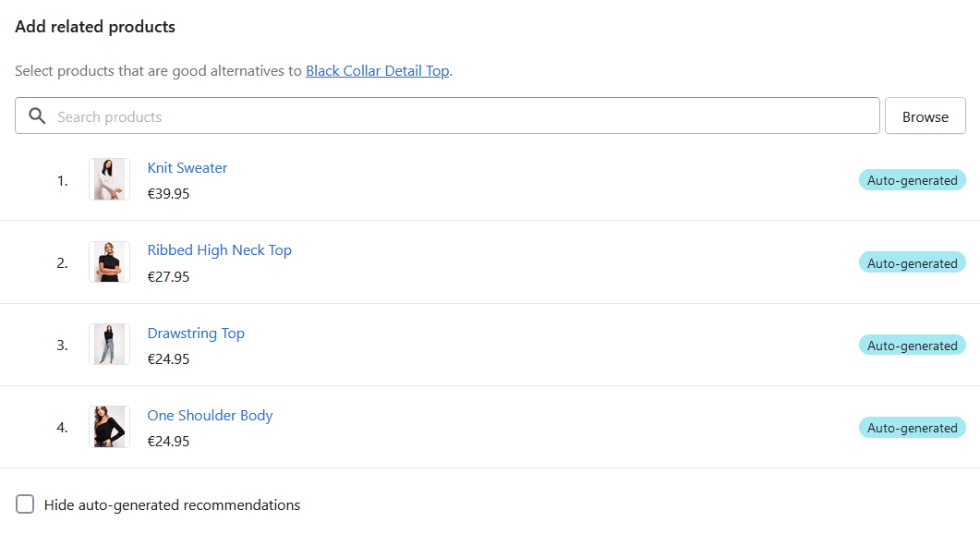Click the Knit Sweater thumbnail image
The height and width of the screenshot is (534, 980).
click(x=109, y=179)
